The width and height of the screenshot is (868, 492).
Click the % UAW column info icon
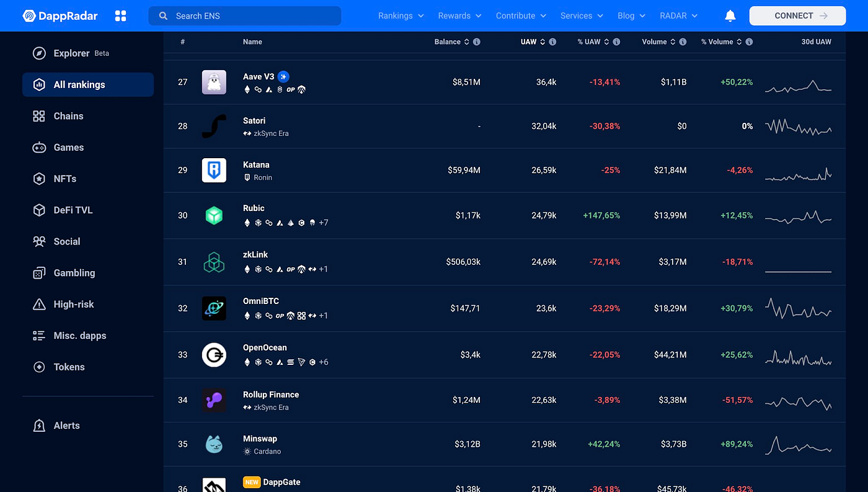pos(616,42)
